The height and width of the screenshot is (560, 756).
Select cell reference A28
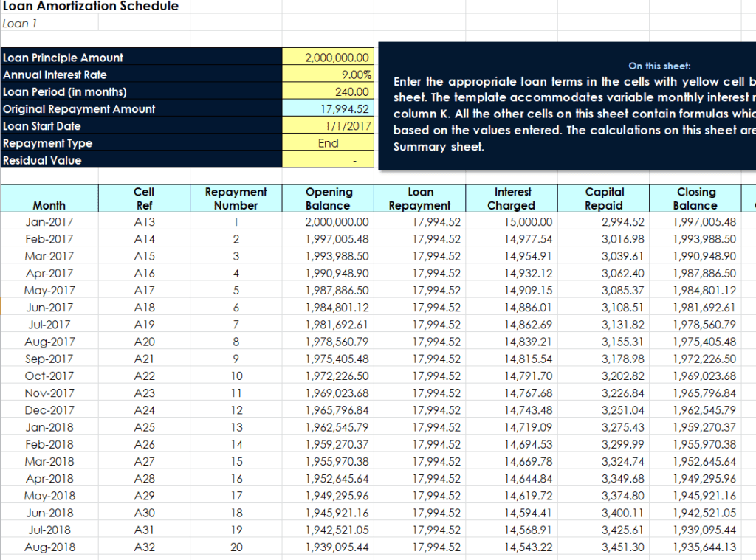144,479
